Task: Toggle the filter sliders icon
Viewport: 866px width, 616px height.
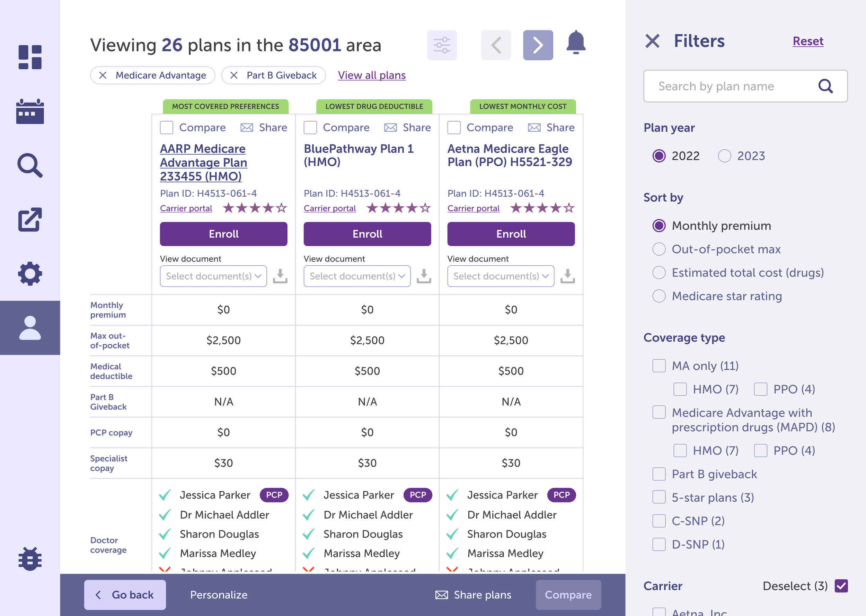Action: (x=442, y=45)
